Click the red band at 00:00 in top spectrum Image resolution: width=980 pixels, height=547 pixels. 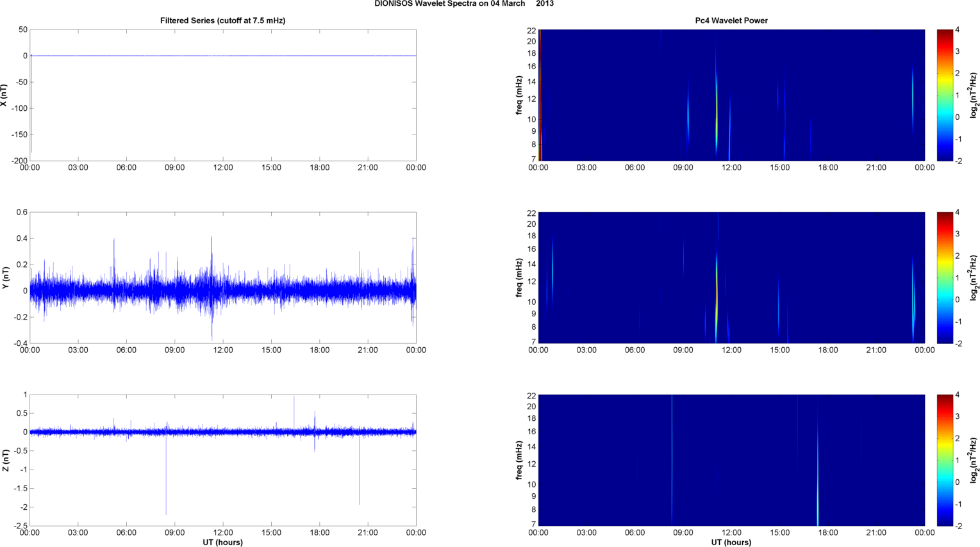pyautogui.click(x=540, y=95)
